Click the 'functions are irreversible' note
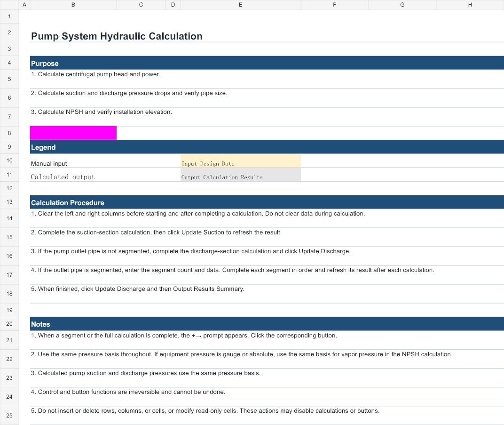The height and width of the screenshot is (425, 504). pos(267,396)
